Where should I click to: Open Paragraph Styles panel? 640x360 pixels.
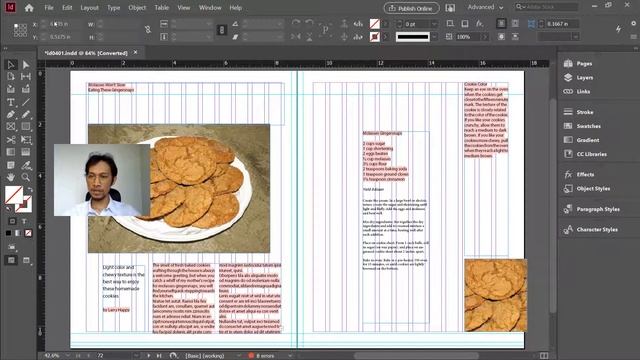(x=598, y=209)
